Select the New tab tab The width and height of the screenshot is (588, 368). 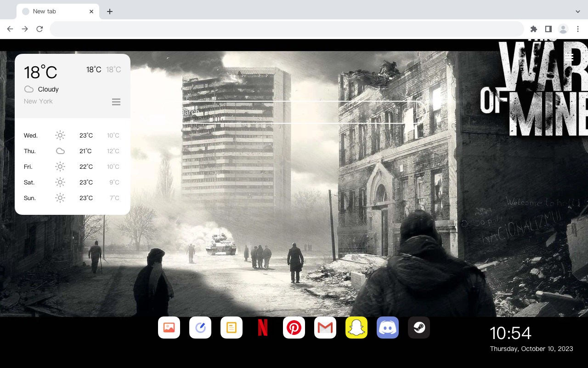(x=58, y=11)
